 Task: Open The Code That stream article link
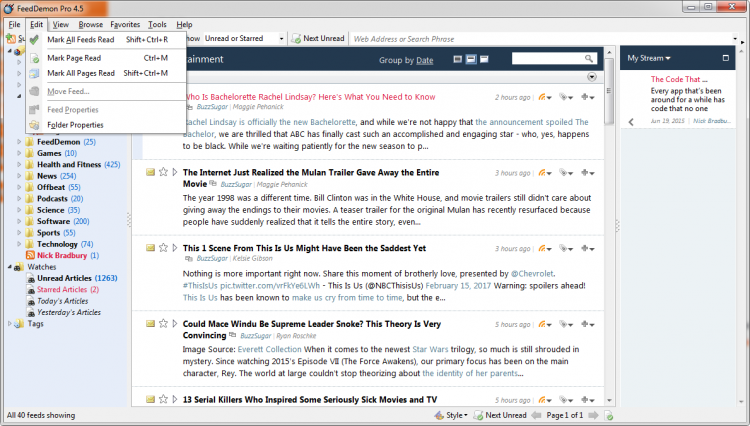(x=679, y=79)
